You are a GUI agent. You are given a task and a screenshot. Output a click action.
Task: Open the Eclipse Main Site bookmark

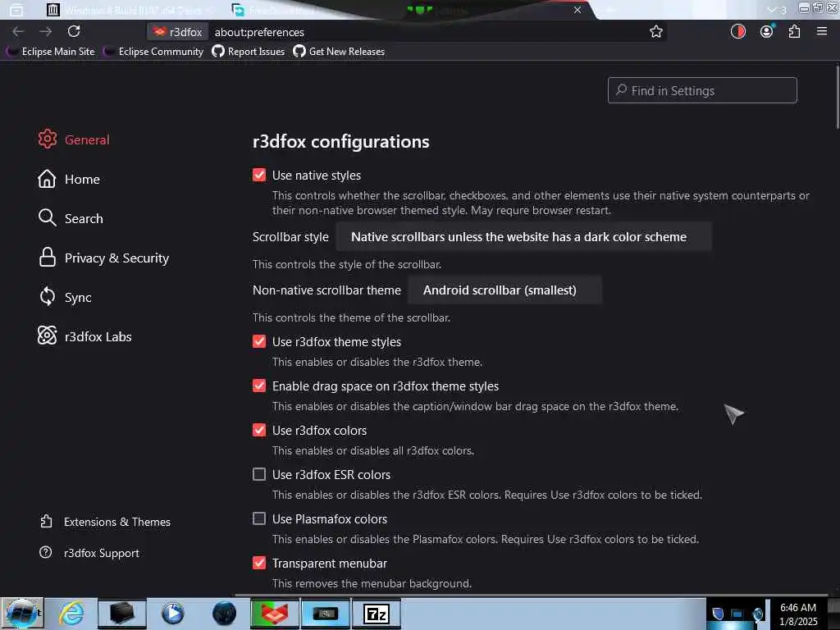[51, 52]
